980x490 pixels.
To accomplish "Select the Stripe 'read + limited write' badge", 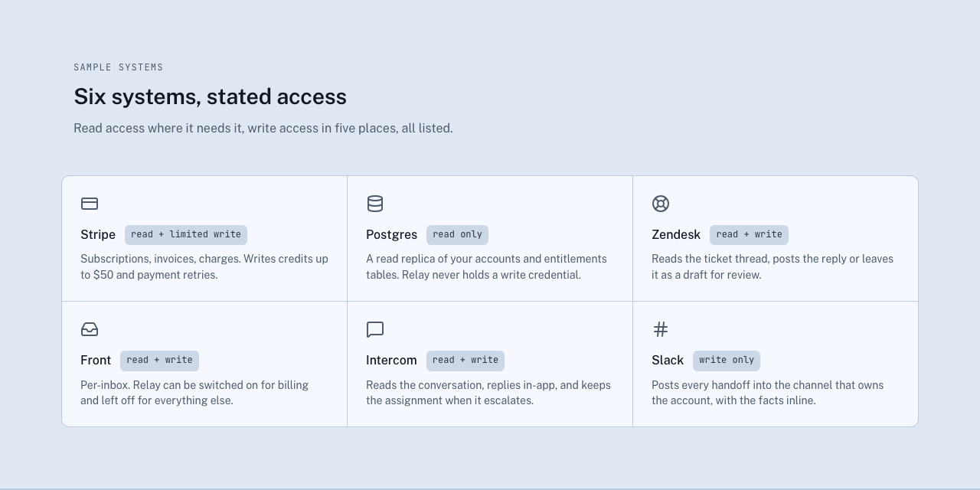I will click(186, 235).
